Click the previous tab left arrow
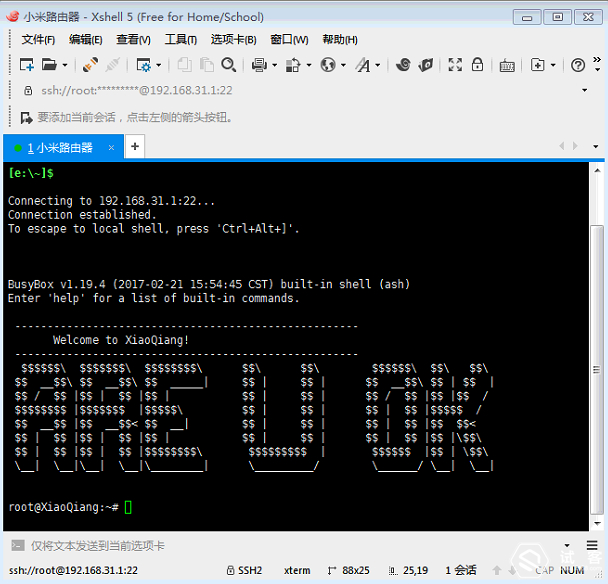608x584 pixels. (562, 146)
